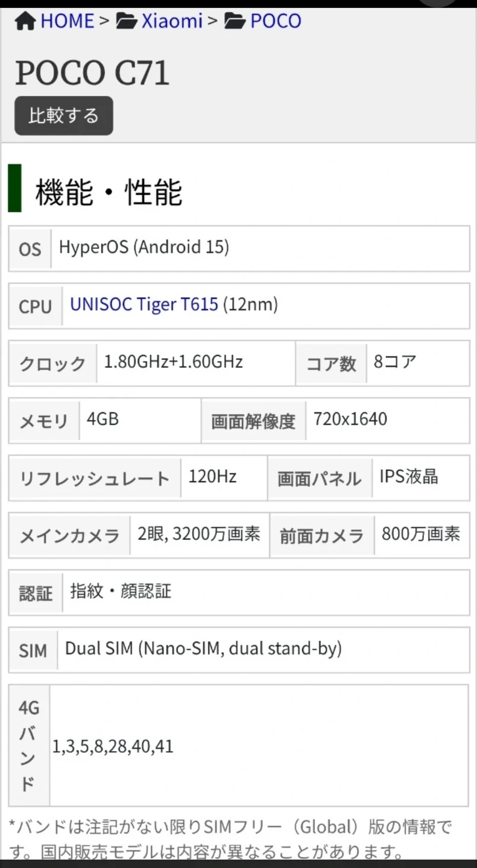Open the UNISOC Tiger T615 link
The width and height of the screenshot is (477, 868).
tap(144, 304)
